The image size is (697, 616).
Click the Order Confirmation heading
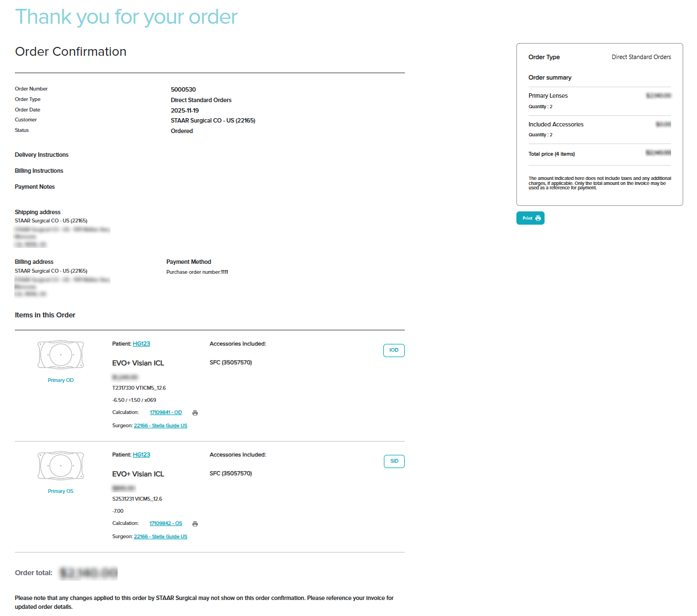pos(71,51)
